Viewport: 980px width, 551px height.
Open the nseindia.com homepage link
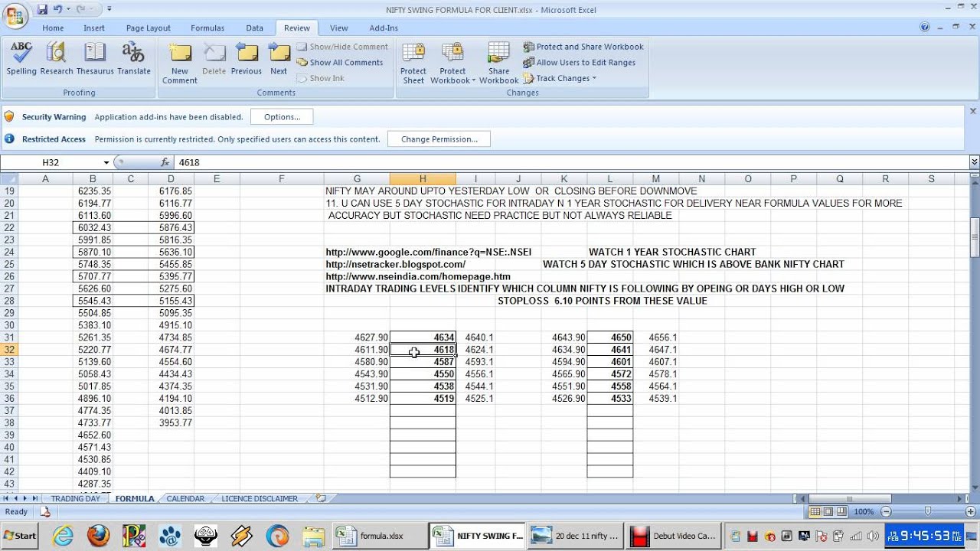tap(418, 276)
